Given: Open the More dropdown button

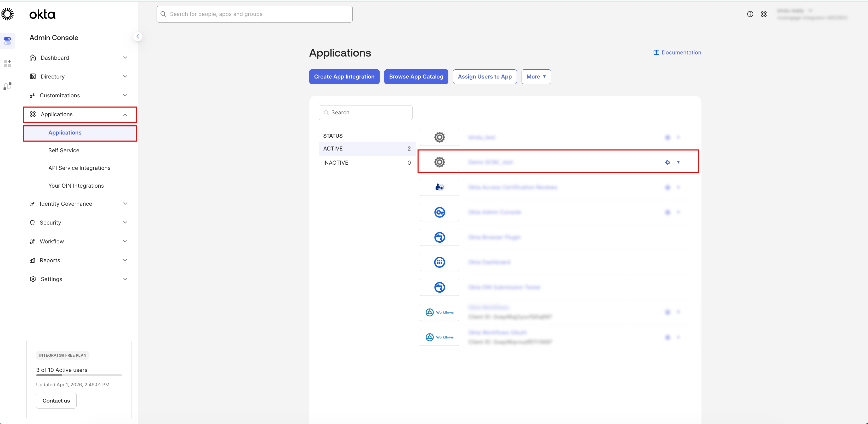Looking at the screenshot, I should coord(536,77).
